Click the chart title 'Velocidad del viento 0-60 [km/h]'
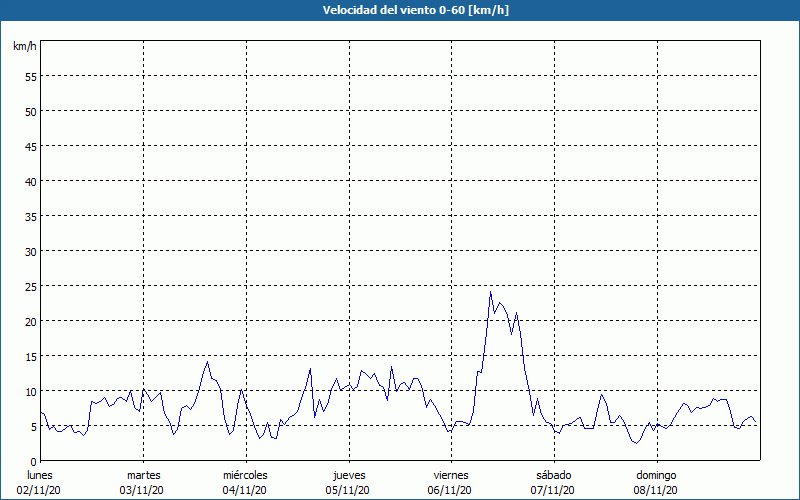The image size is (800, 500). pos(415,10)
